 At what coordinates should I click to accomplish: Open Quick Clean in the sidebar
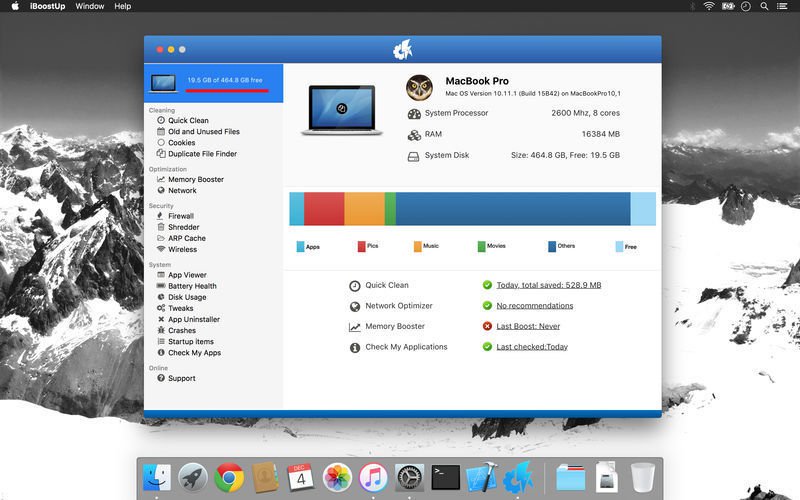188,120
